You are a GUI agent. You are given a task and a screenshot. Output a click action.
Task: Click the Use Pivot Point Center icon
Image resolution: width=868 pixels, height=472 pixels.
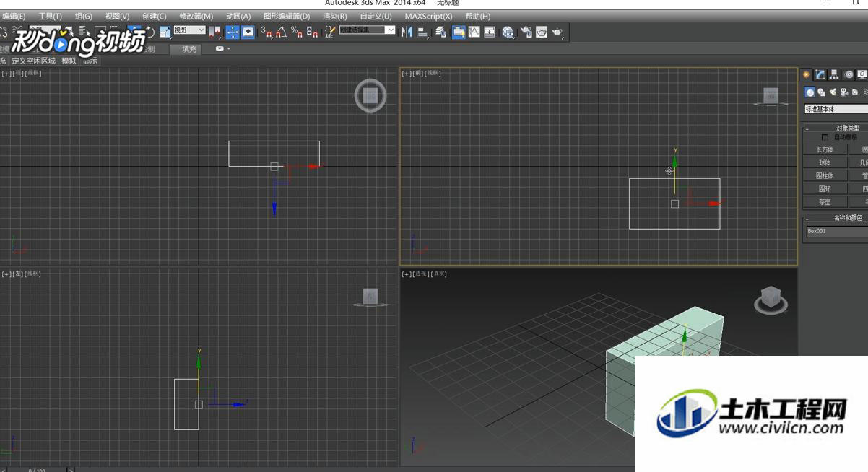216,32
